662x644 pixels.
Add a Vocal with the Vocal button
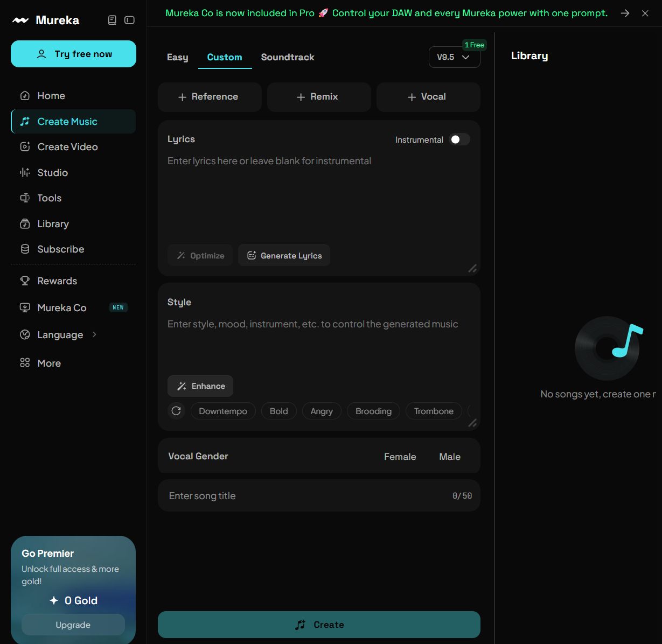[428, 97]
